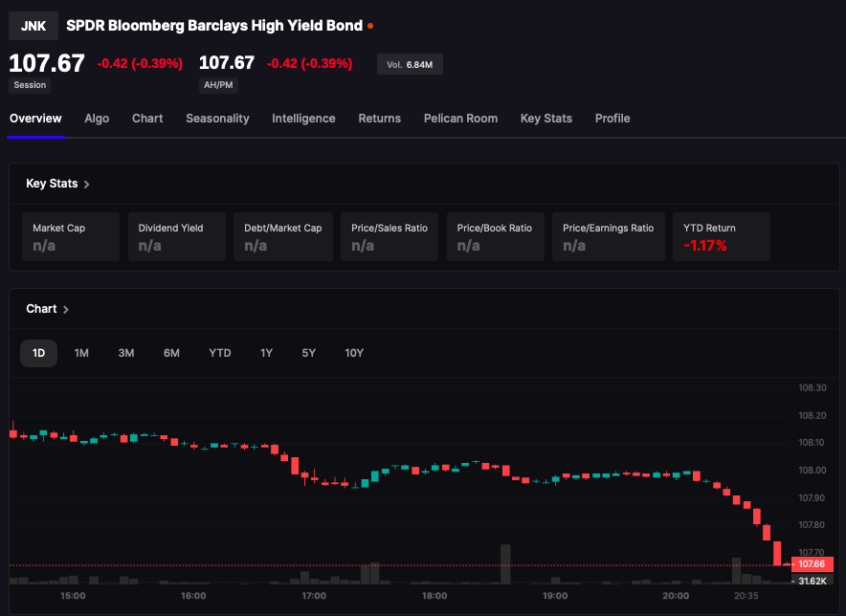Click the 108.20 price axis label
The image size is (846, 616).
(x=813, y=415)
